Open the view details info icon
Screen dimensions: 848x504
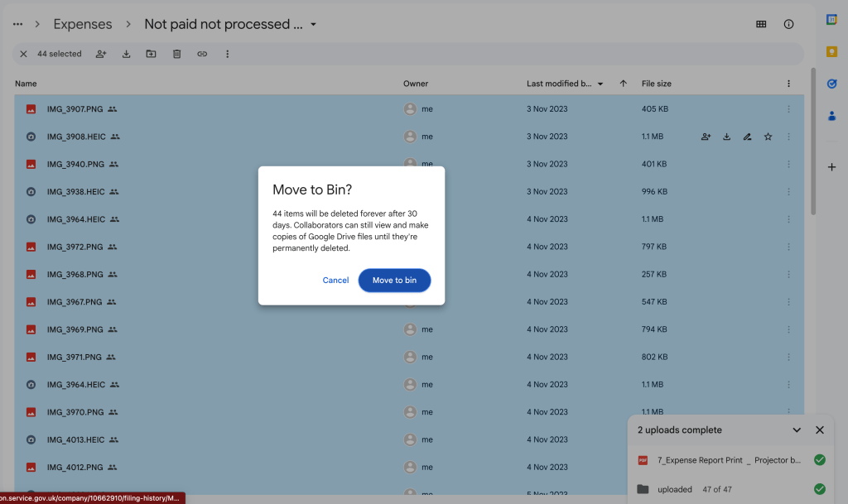click(788, 24)
